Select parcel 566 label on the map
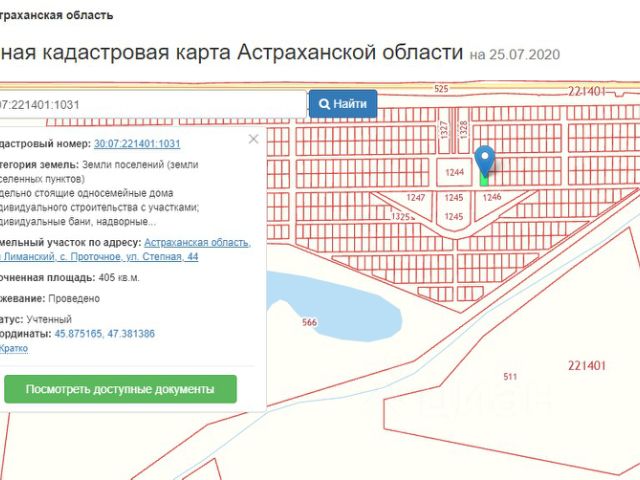Screen dimensions: 640x480 [309, 322]
